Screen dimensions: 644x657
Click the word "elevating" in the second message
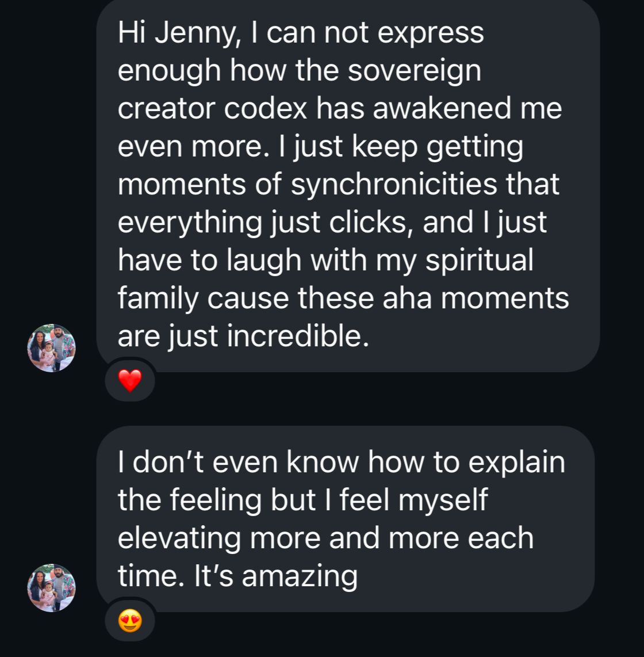[x=179, y=538]
